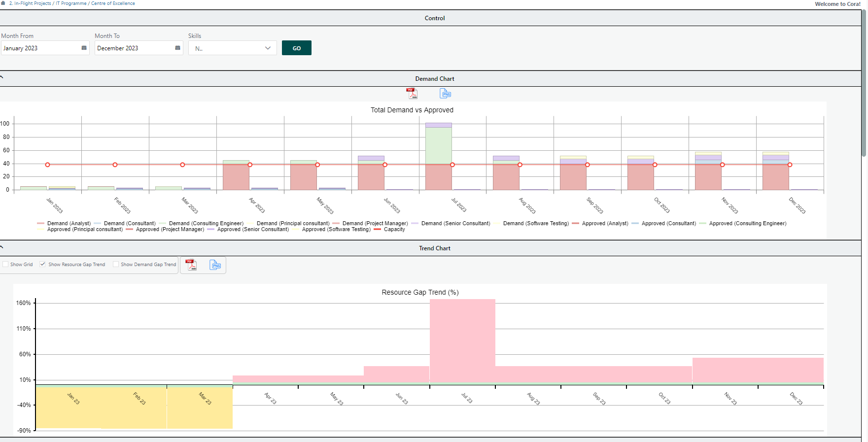Click Jun 2023 demand bar

[371, 173]
